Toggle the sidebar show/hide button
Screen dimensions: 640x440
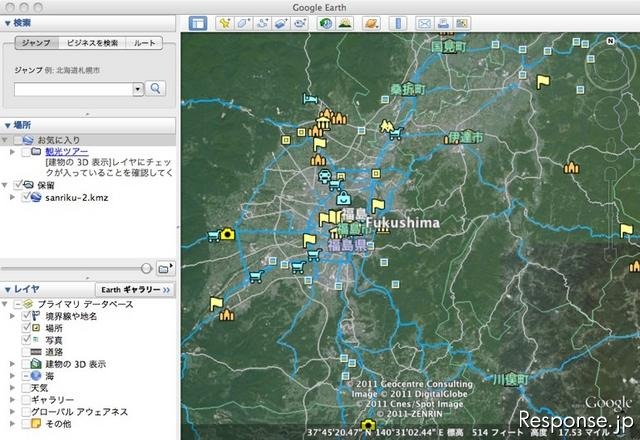coord(198,23)
